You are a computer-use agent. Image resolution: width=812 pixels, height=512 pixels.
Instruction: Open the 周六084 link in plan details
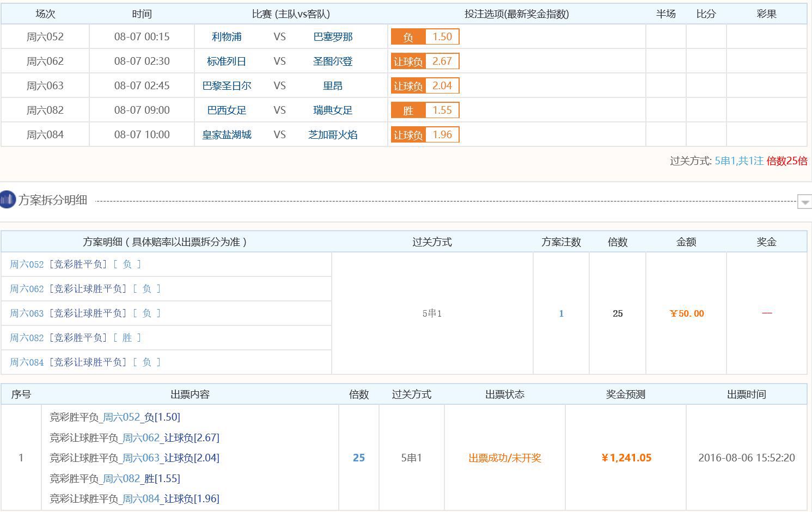(x=26, y=362)
